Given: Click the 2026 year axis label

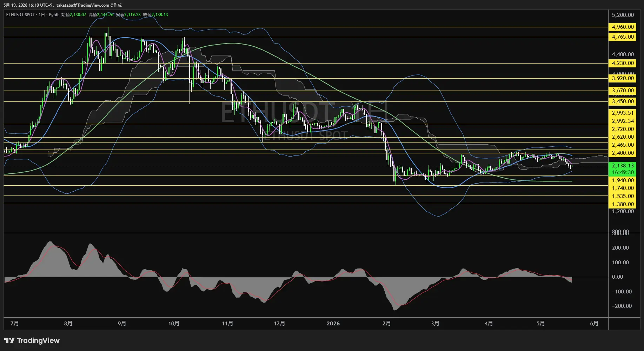Looking at the screenshot, I should click(333, 324).
